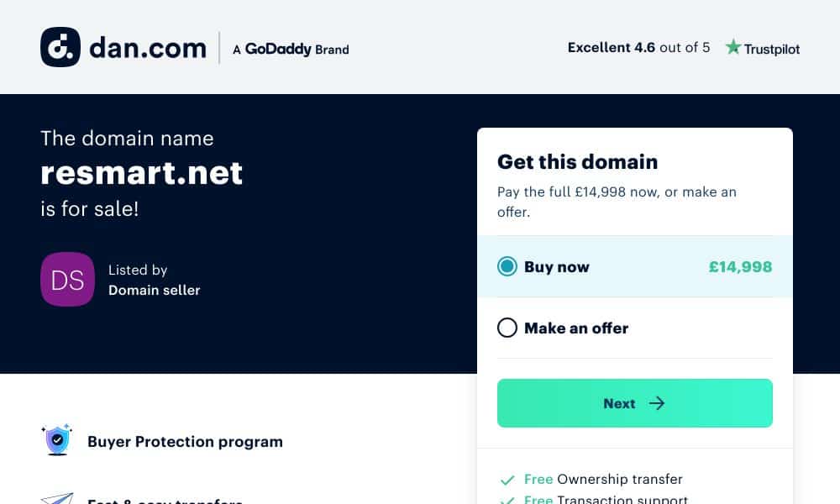
Task: Click the resmart.net domain heading
Action: 141,173
